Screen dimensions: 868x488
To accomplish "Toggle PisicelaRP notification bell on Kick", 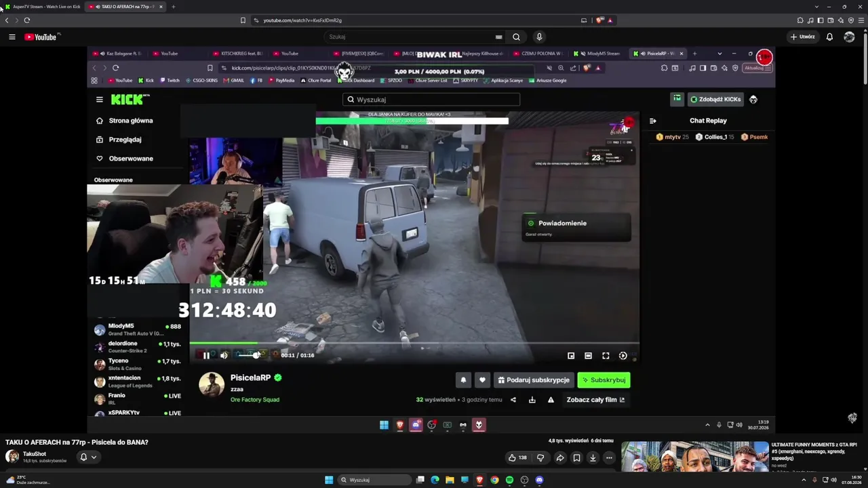I will [x=463, y=380].
